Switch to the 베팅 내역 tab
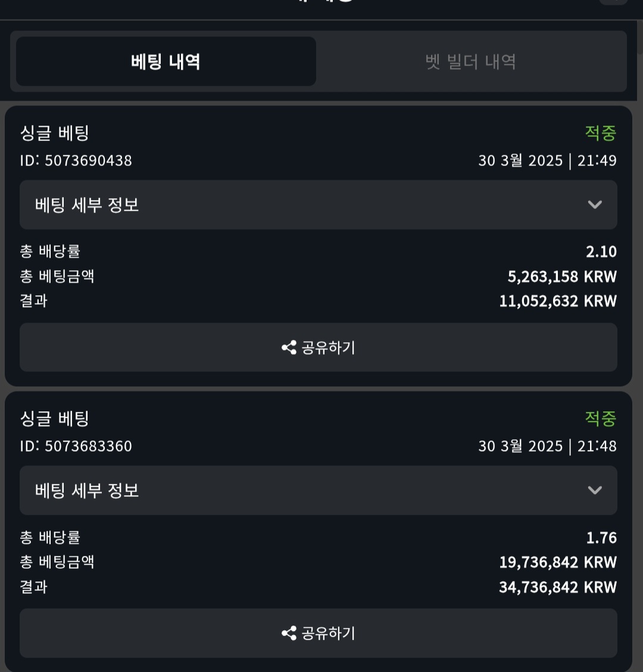The height and width of the screenshot is (672, 643). [x=166, y=62]
